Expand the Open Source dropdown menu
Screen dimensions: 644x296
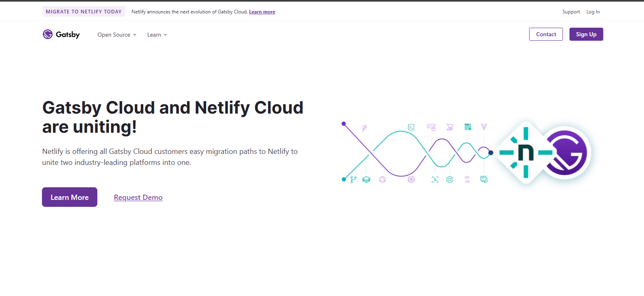click(x=117, y=35)
